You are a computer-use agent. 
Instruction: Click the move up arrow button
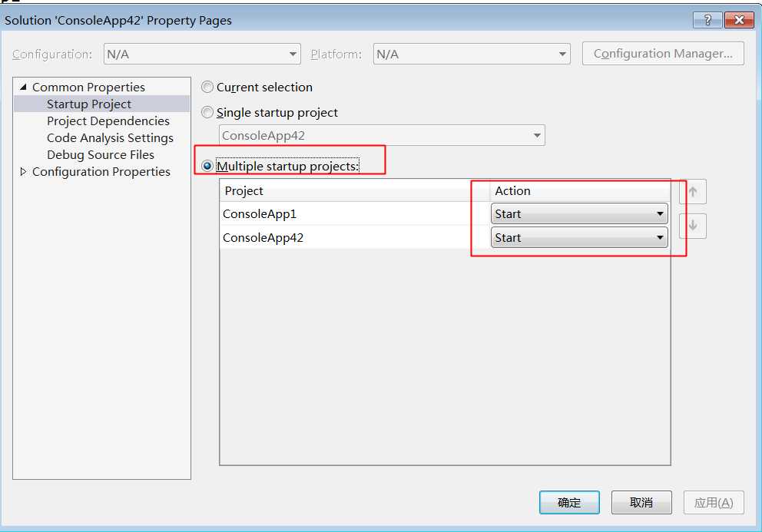coord(693,192)
